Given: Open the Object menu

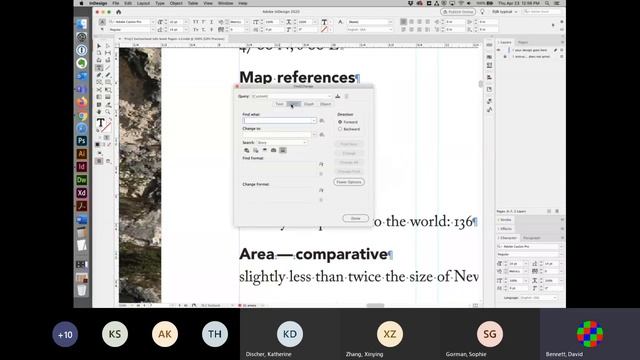Looking at the screenshot, I should [176, 3].
